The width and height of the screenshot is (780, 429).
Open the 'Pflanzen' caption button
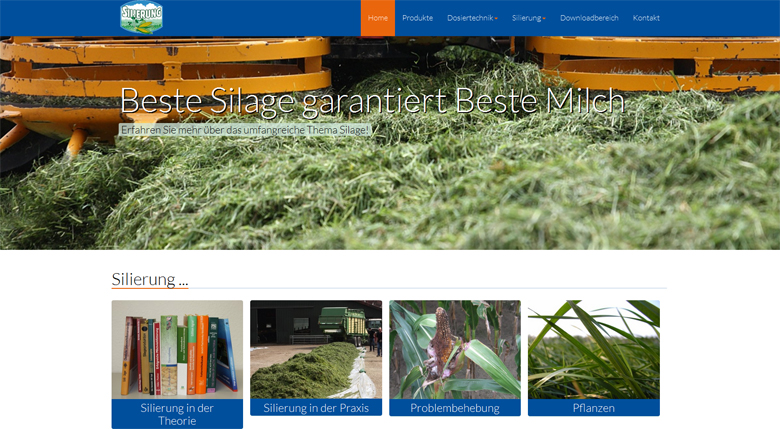point(593,408)
